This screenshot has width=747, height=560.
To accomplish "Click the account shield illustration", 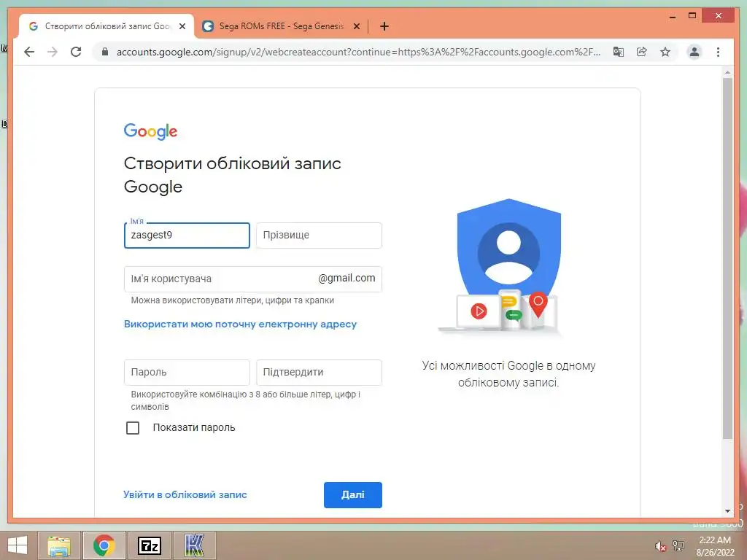I will pos(500,267).
